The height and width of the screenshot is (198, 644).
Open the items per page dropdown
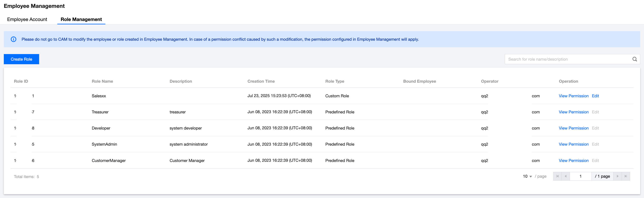tap(527, 176)
